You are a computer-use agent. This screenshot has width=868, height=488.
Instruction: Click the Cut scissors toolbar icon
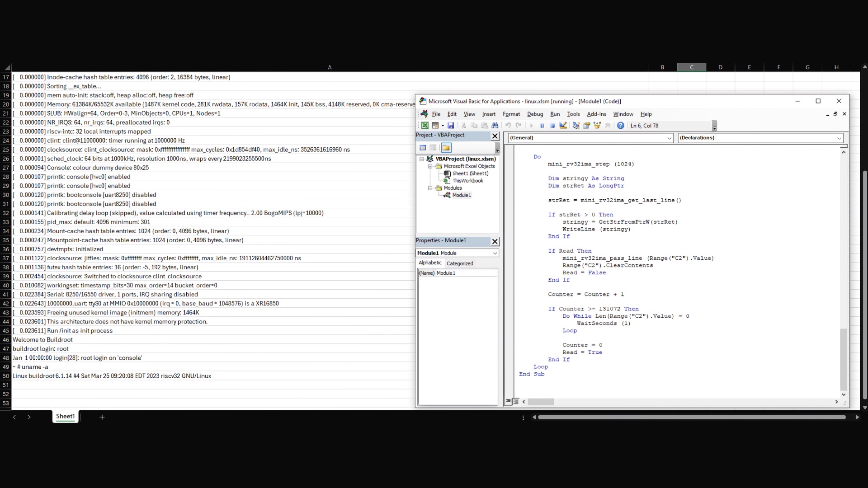click(x=463, y=126)
